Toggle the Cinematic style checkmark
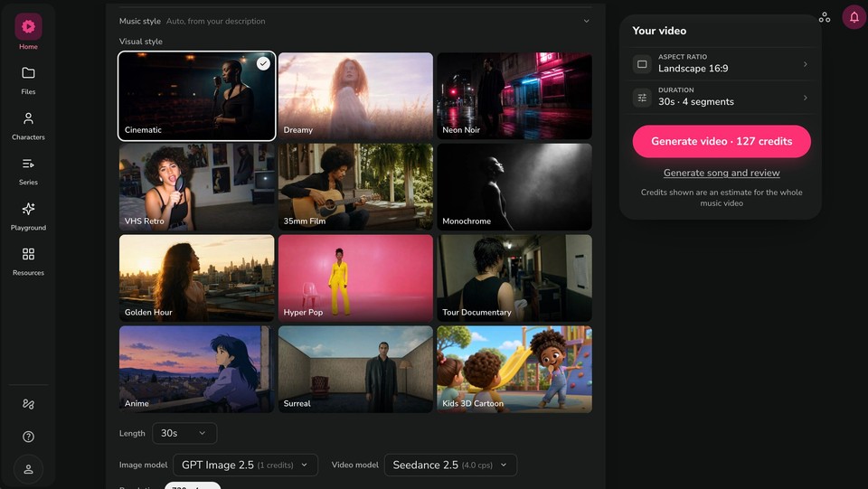Viewport: 868px width, 489px height. tap(263, 63)
